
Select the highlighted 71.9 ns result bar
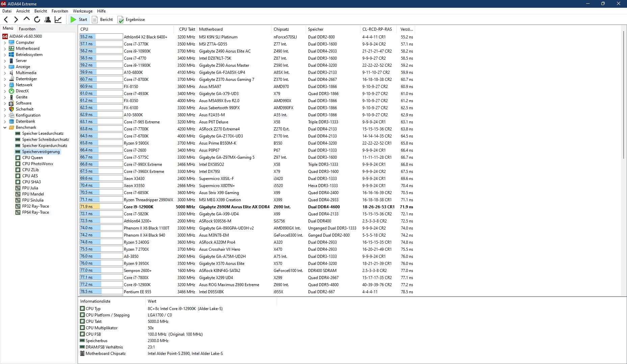(101, 207)
